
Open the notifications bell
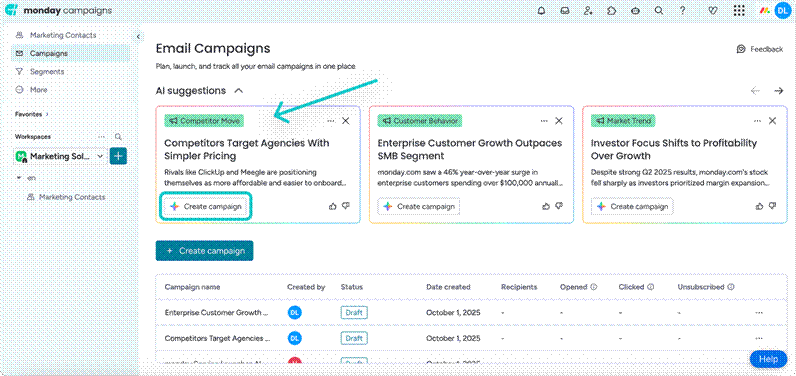tap(541, 11)
